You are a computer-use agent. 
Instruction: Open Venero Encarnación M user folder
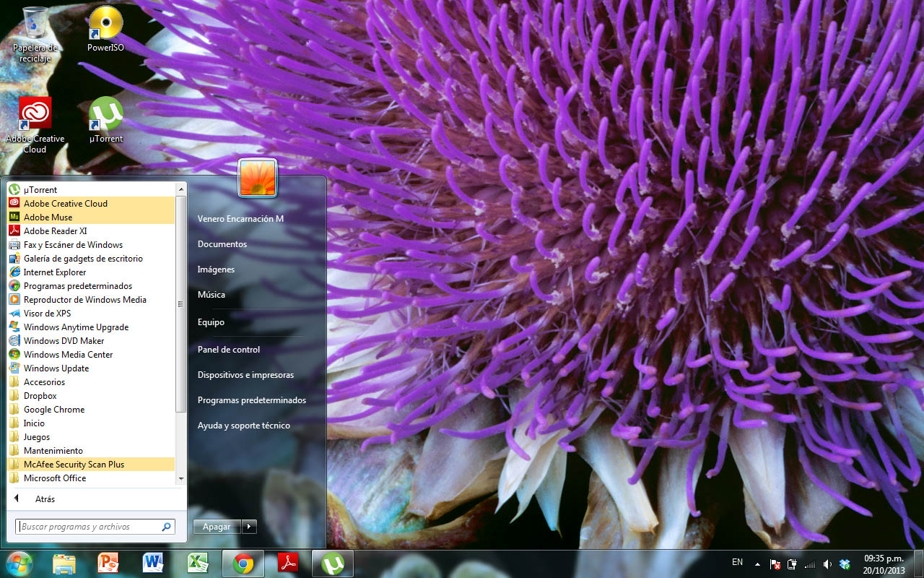tap(240, 218)
